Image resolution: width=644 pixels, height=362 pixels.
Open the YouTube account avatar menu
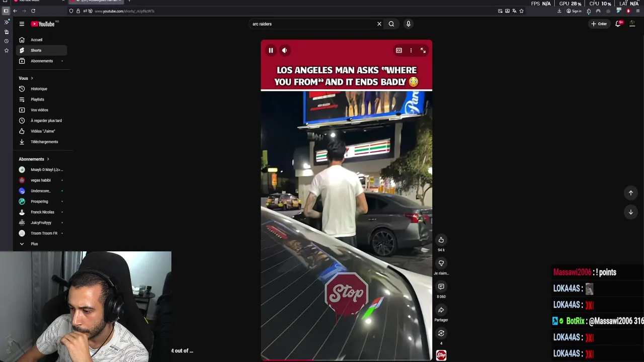632,24
